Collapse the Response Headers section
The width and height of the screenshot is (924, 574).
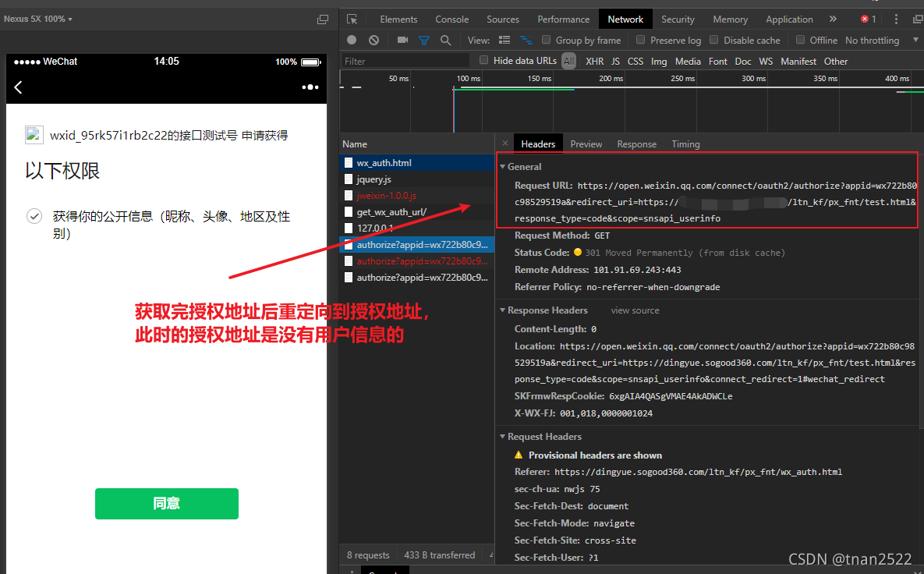(503, 310)
